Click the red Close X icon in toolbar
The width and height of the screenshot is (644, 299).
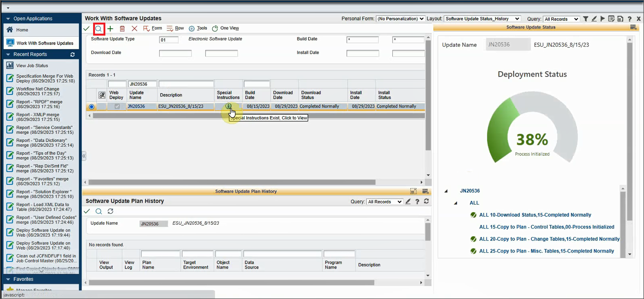tap(134, 29)
